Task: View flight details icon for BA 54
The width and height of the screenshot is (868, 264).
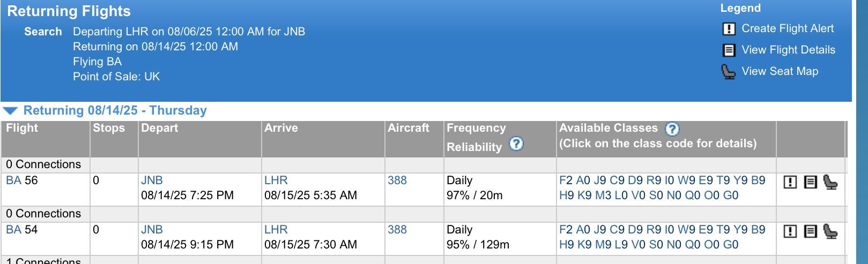Action: tap(810, 231)
